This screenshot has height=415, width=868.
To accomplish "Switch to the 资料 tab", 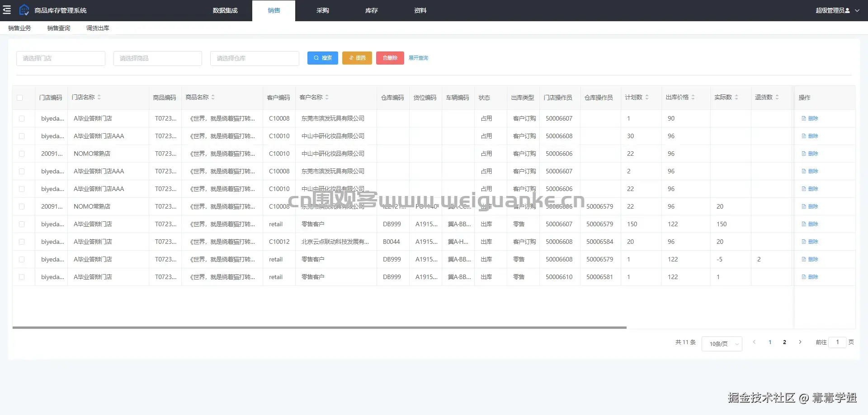I will coord(420,10).
